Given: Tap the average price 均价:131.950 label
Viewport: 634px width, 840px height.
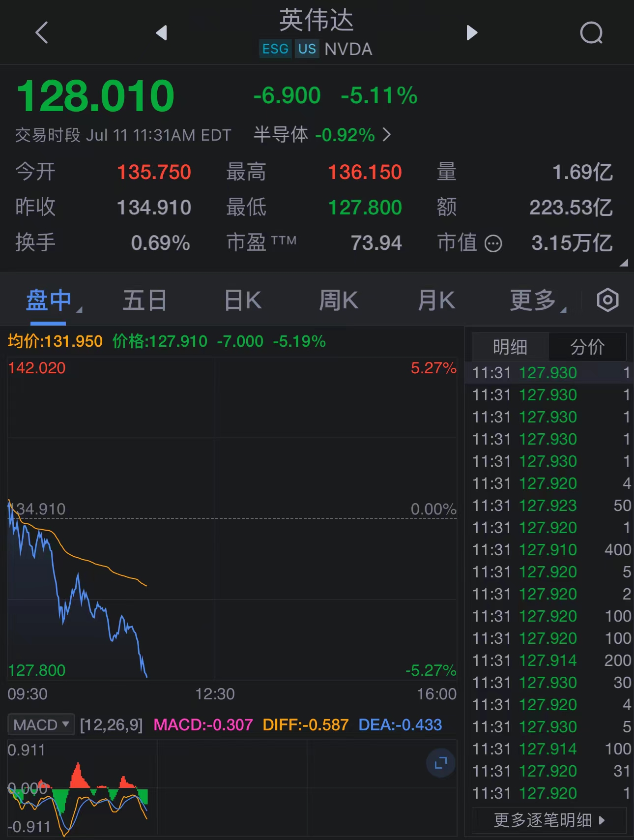Looking at the screenshot, I should 55,341.
